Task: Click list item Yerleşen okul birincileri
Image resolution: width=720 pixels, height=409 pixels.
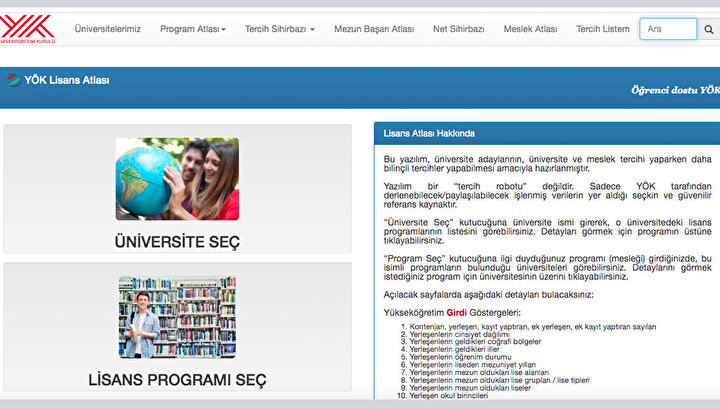Action: [449, 396]
